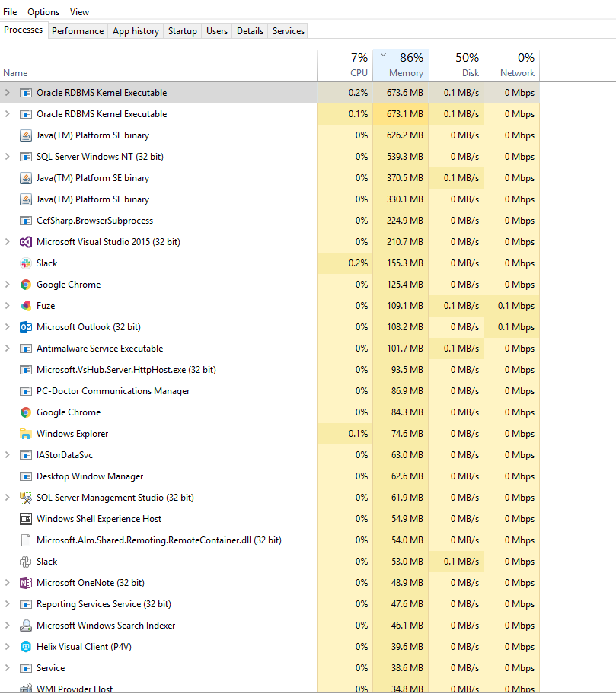
Task: Expand the Fuze process group
Action: click(x=7, y=305)
